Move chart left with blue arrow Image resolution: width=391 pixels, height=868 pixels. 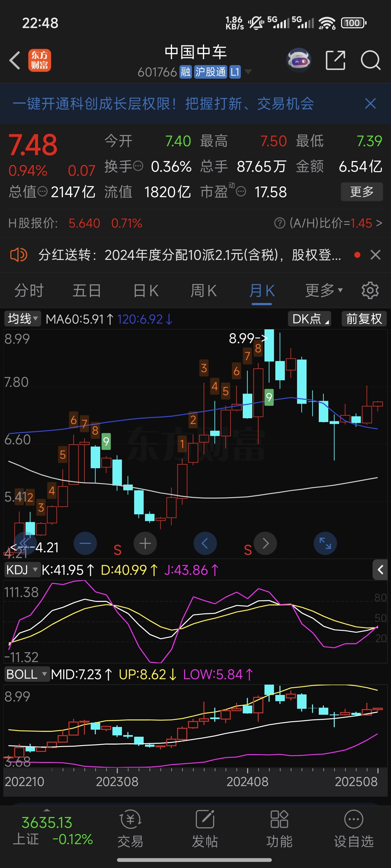click(205, 543)
